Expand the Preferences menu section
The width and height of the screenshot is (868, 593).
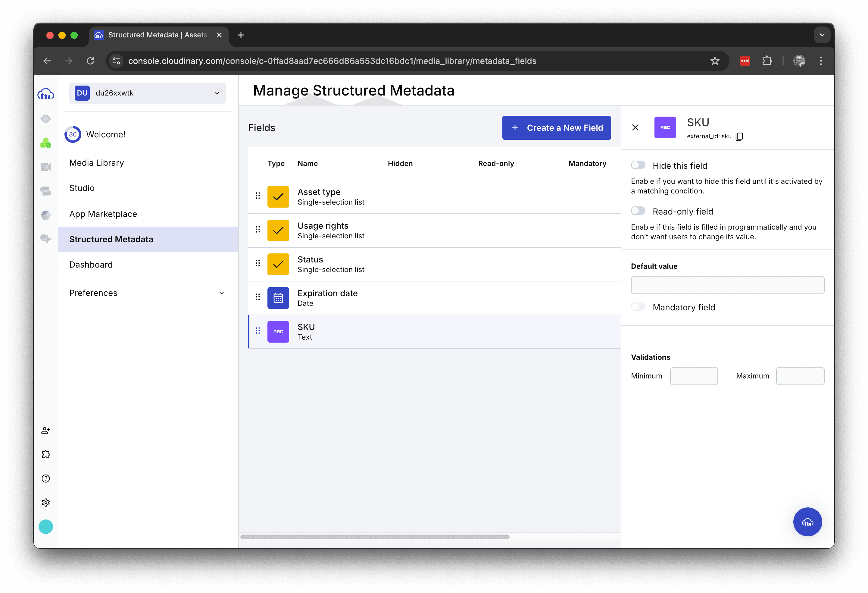click(x=147, y=293)
